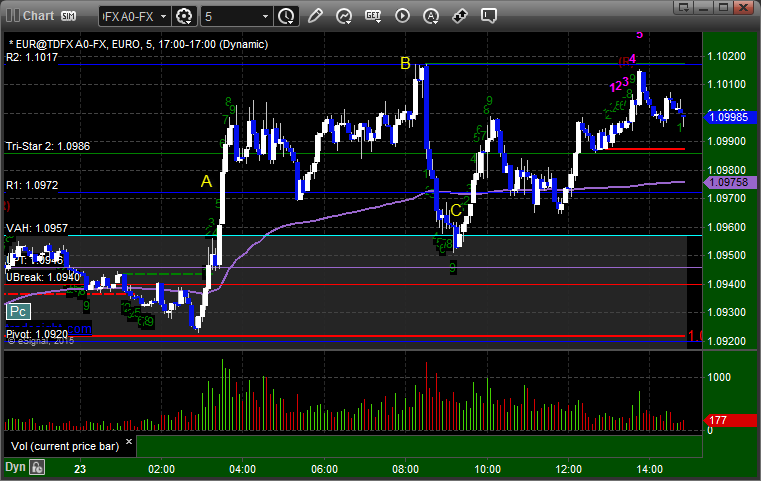
Task: Toggle the Dyn lock icon
Action: [37, 467]
